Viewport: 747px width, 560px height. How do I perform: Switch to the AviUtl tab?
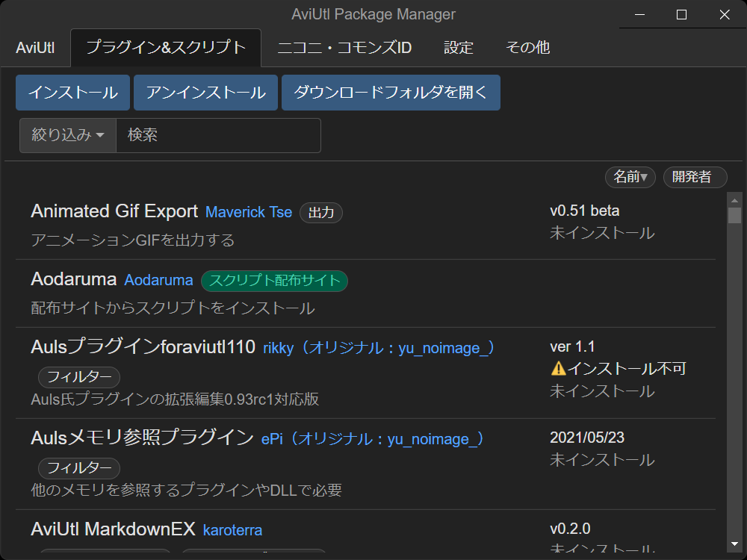tap(35, 48)
